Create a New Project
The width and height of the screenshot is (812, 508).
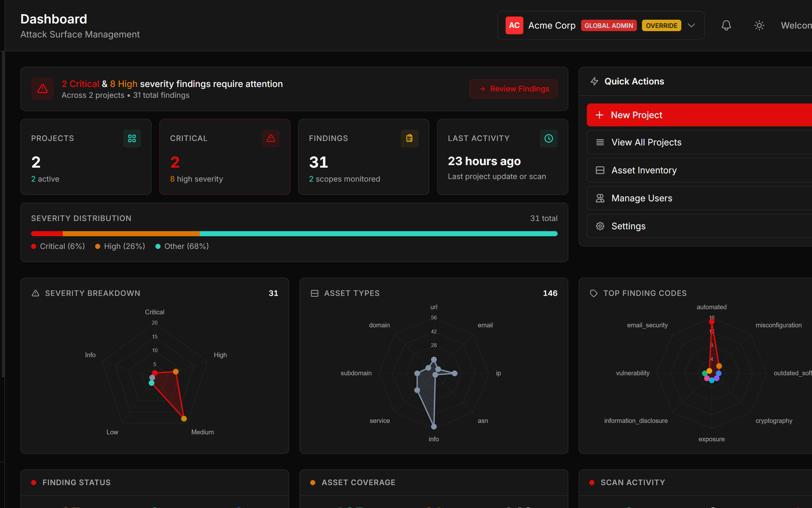(x=699, y=115)
